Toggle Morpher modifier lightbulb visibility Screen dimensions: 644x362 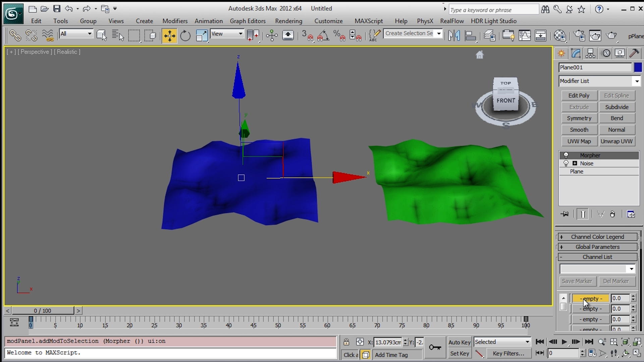click(x=566, y=155)
